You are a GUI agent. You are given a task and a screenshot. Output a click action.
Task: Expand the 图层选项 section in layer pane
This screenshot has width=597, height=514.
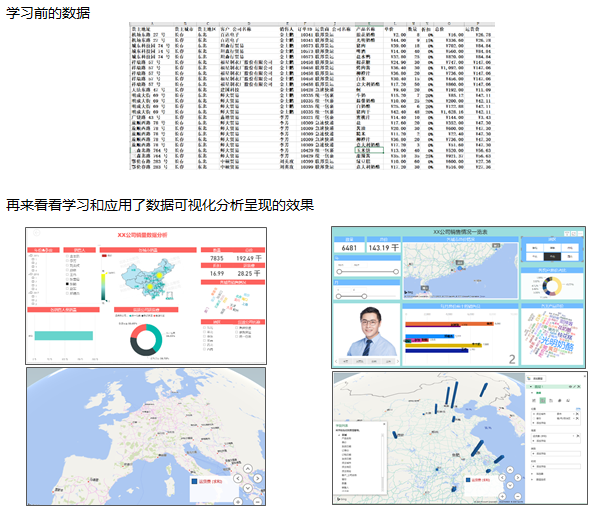532,479
